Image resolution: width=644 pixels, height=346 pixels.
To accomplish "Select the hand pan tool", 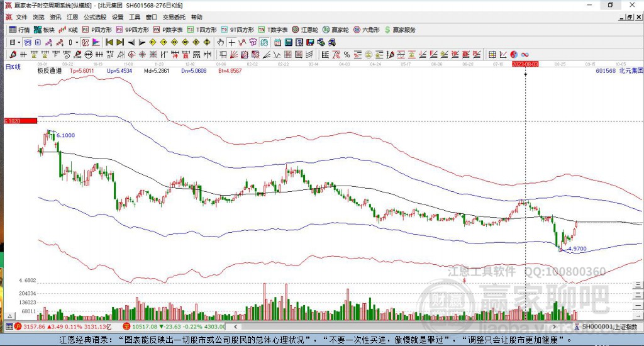I will point(221,42).
